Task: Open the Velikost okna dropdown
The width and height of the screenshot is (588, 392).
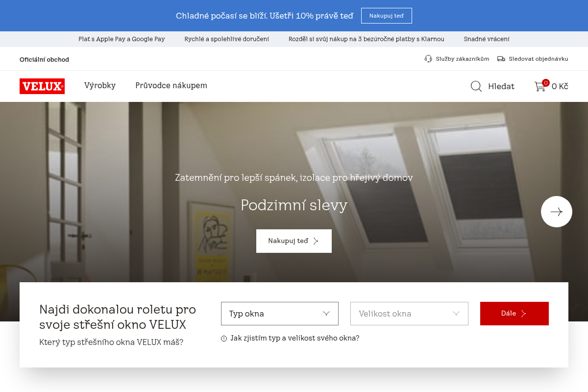Action: pyautogui.click(x=409, y=314)
